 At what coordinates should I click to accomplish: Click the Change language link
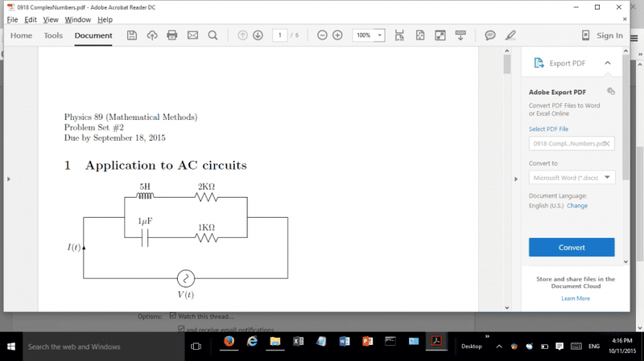pyautogui.click(x=577, y=206)
